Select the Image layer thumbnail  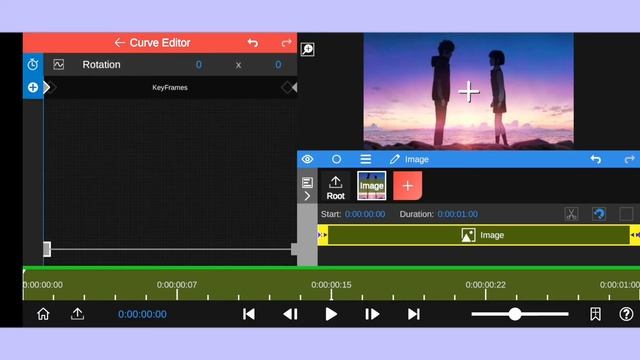(x=371, y=186)
